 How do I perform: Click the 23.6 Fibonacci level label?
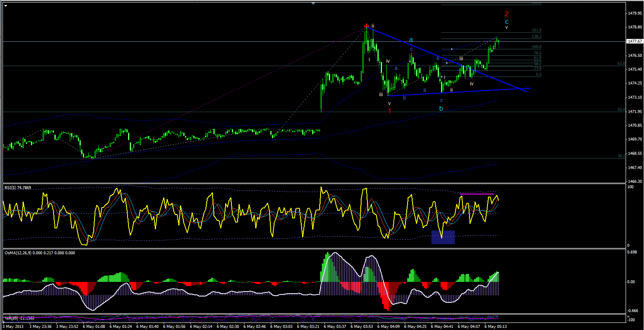(537, 68)
